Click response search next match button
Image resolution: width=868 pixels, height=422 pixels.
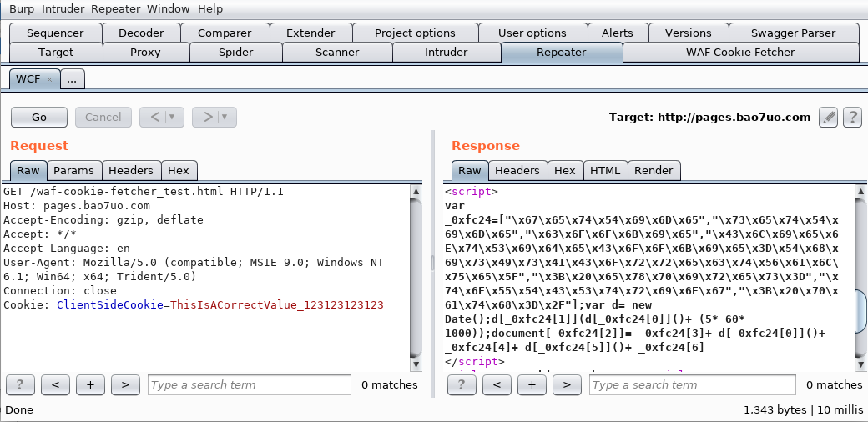click(x=567, y=385)
